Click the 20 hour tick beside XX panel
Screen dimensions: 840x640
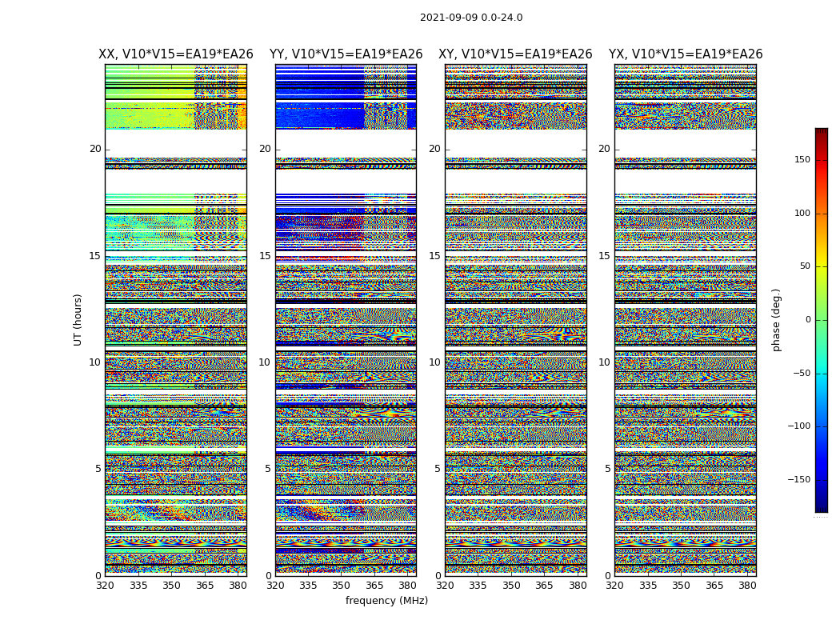coord(95,149)
